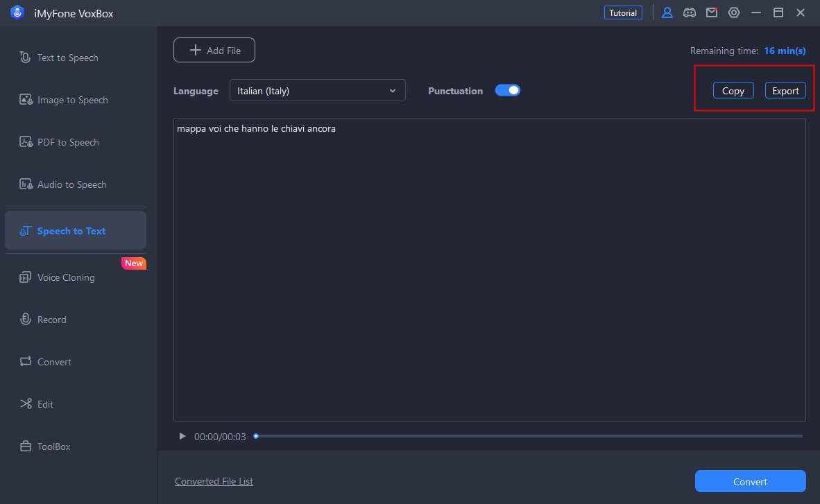Click inside the transcription text area
Screen dimensions: 820x504
coord(490,269)
